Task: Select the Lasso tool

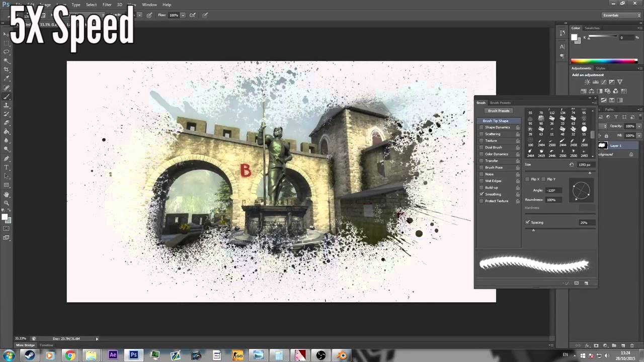Action: 7,52
